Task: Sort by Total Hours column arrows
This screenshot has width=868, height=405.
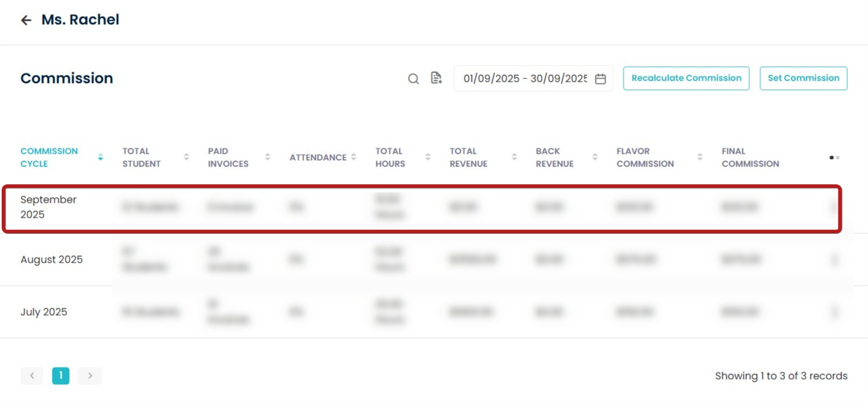Action: pyautogui.click(x=428, y=157)
